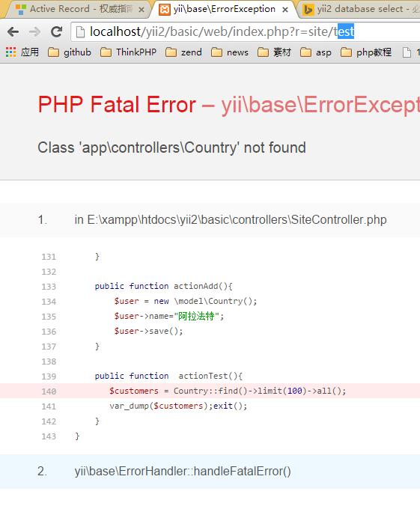Image resolution: width=420 pixels, height=512 pixels.
Task: Open the news bookmark folder
Action: coord(230,52)
